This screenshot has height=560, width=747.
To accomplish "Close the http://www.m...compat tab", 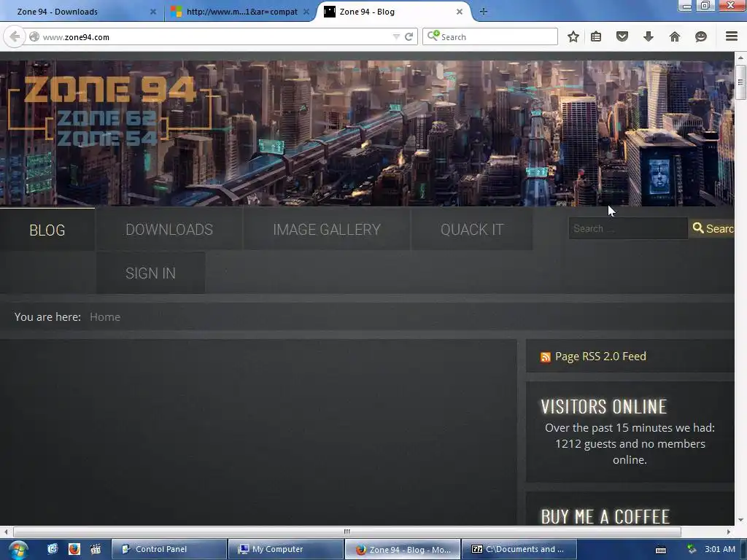I will [306, 12].
